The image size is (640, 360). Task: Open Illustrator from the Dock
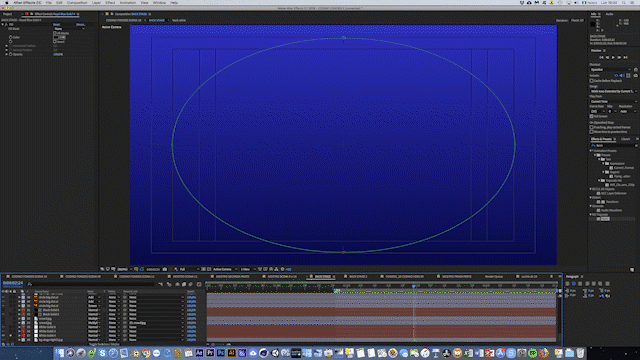point(231,353)
